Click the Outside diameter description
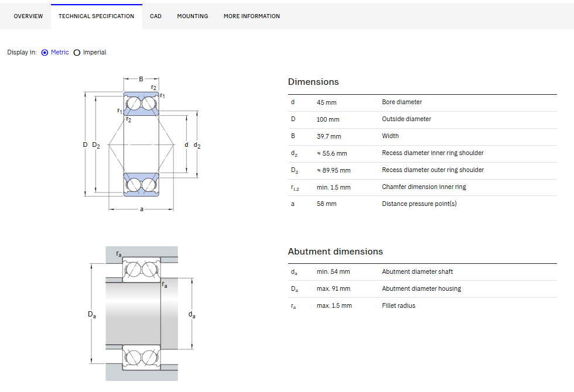This screenshot has height=392, width=574. [x=406, y=119]
